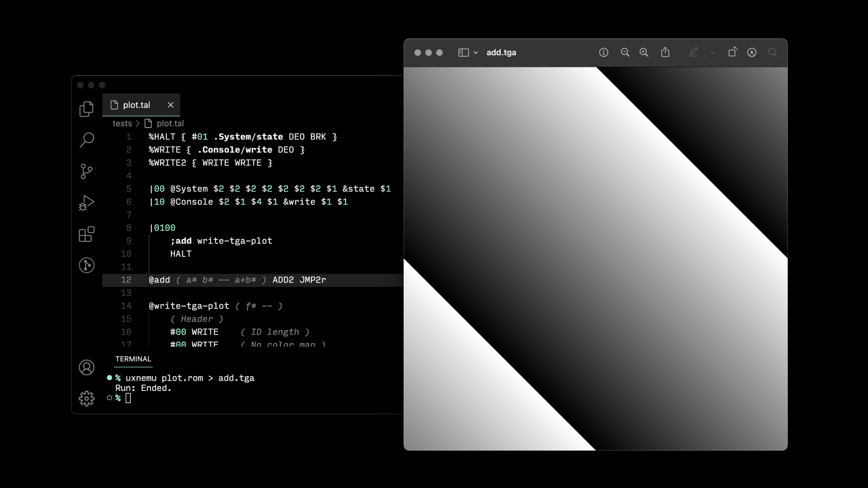Viewport: 868px width, 488px height.
Task: Open the sidebar view options dropdown
Action: (x=476, y=52)
